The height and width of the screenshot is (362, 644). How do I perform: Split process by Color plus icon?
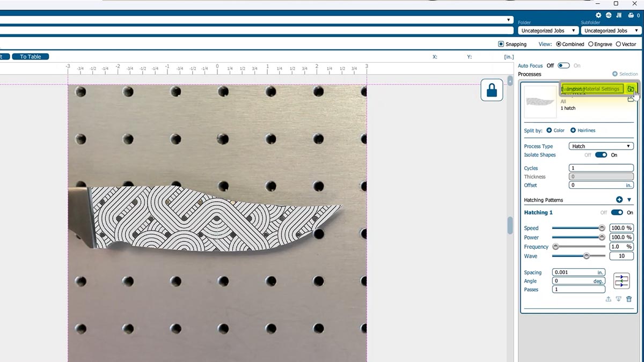click(549, 130)
